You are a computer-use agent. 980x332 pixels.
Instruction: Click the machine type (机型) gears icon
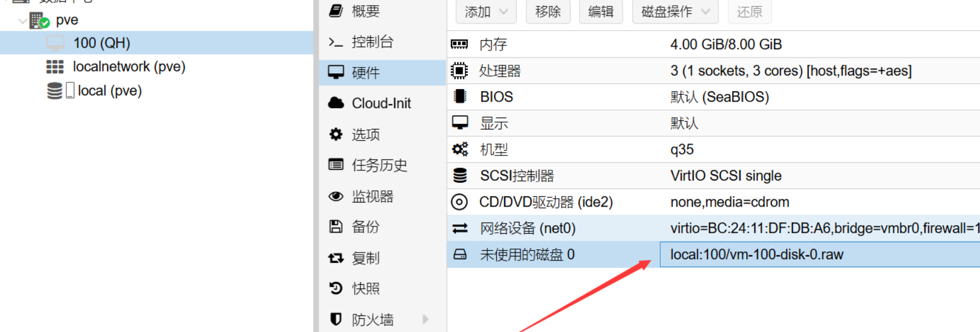460,149
